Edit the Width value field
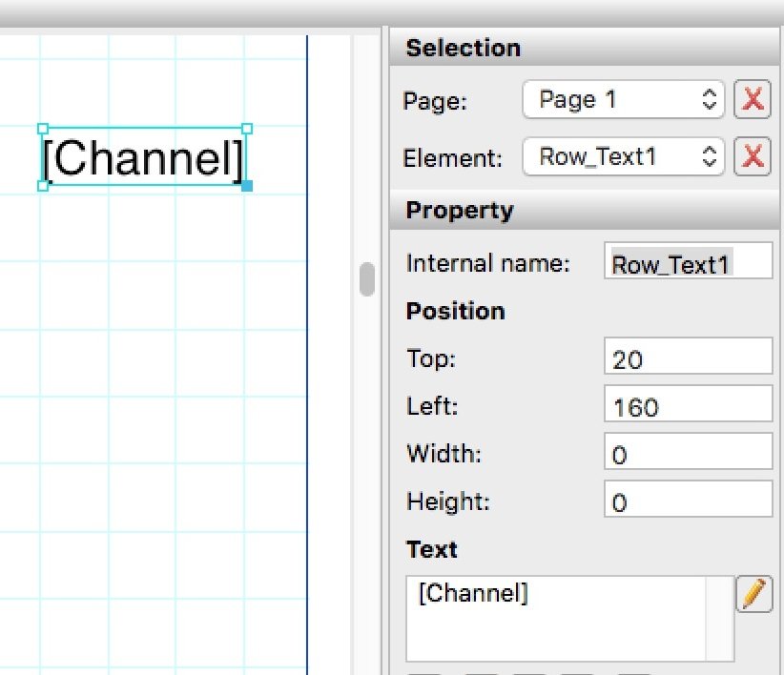The width and height of the screenshot is (784, 675). tap(688, 455)
